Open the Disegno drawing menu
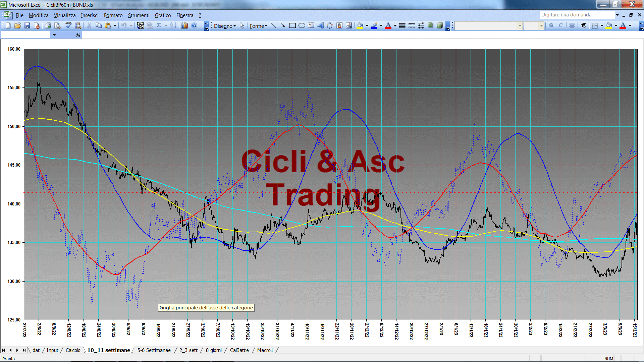 click(225, 26)
